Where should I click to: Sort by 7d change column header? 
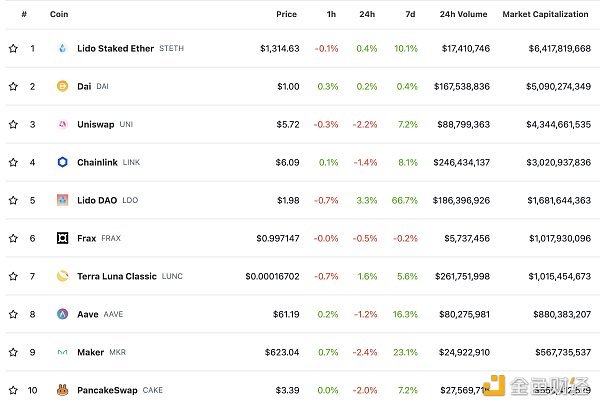tap(411, 14)
